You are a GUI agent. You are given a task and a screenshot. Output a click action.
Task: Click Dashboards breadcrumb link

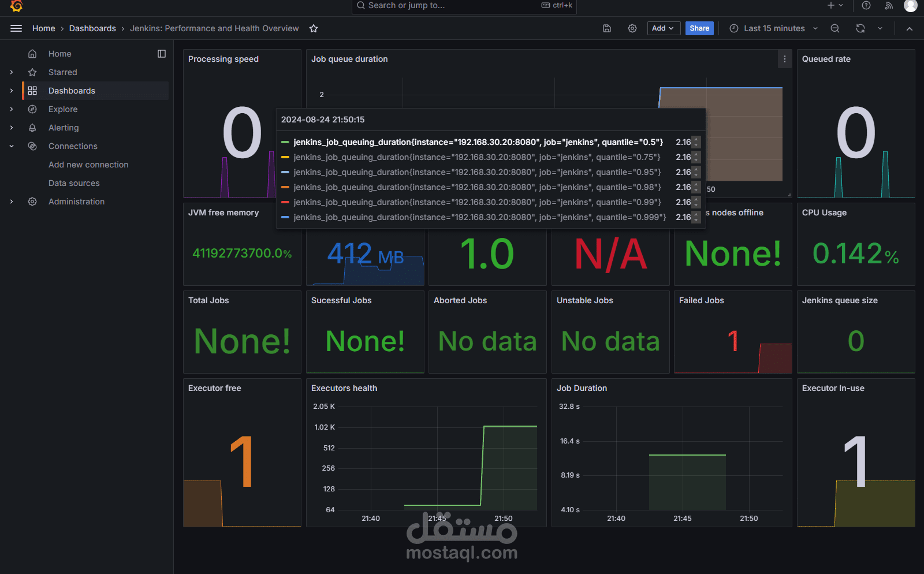pos(92,28)
